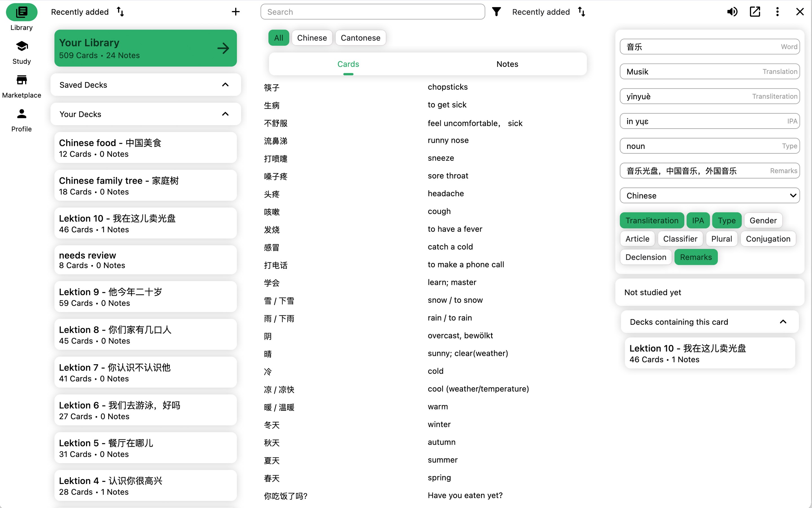Select the All language filter

279,38
